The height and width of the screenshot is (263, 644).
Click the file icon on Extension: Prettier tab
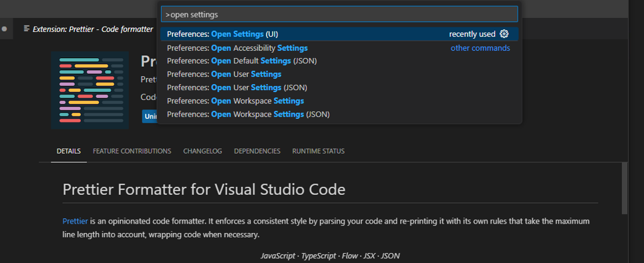27,29
